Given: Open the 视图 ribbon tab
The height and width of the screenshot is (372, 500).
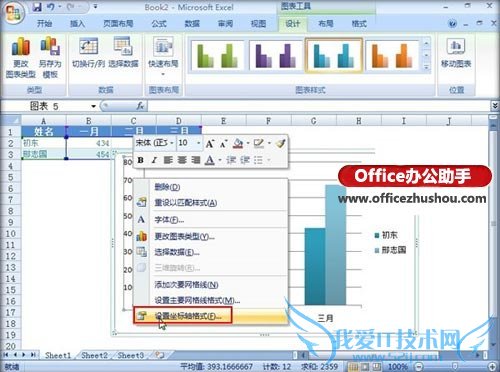Looking at the screenshot, I should click(x=258, y=24).
